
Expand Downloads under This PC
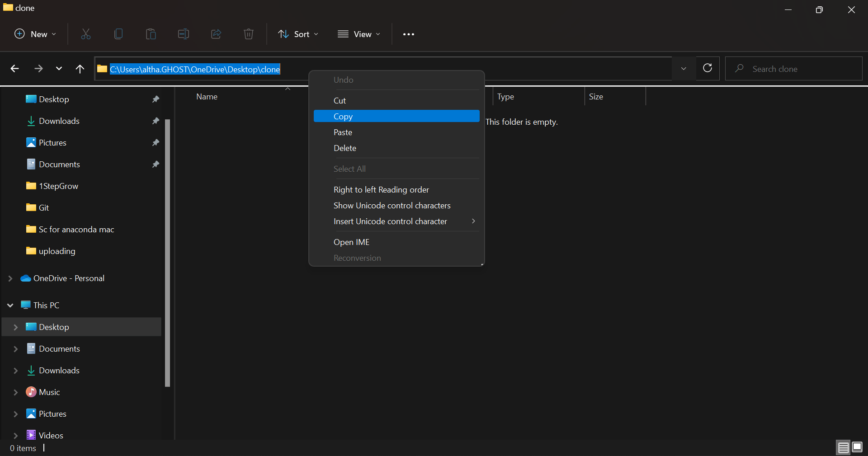point(16,371)
